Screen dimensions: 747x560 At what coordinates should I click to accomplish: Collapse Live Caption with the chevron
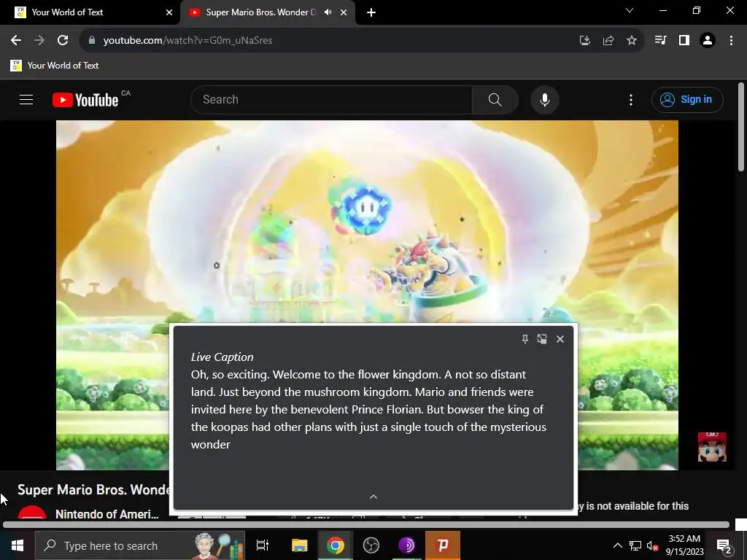(373, 497)
